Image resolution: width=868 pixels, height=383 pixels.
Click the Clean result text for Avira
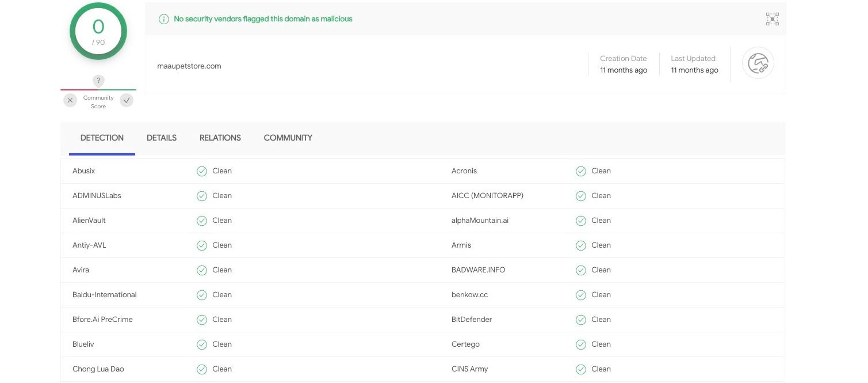(x=222, y=270)
